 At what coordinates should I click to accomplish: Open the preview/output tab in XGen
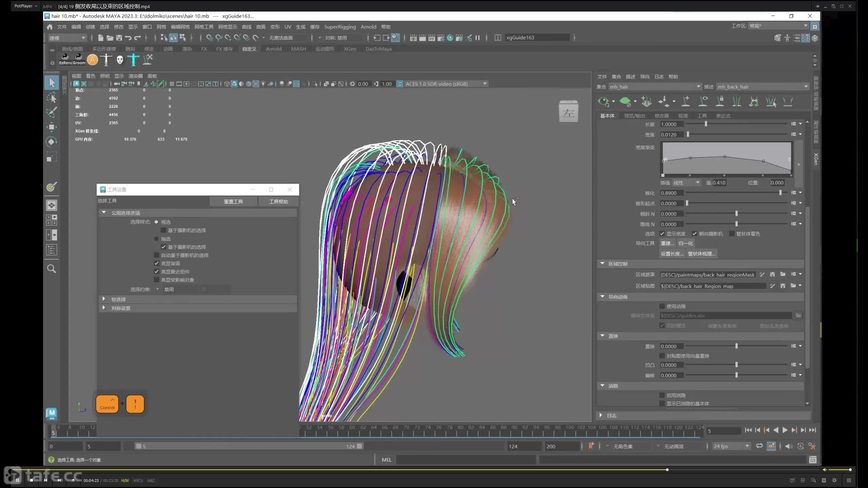(x=634, y=116)
